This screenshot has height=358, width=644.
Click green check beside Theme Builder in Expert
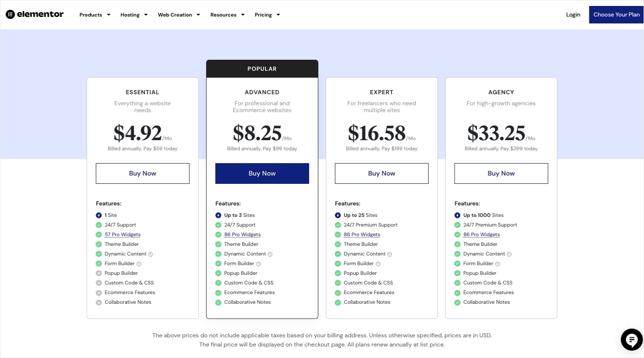point(338,244)
